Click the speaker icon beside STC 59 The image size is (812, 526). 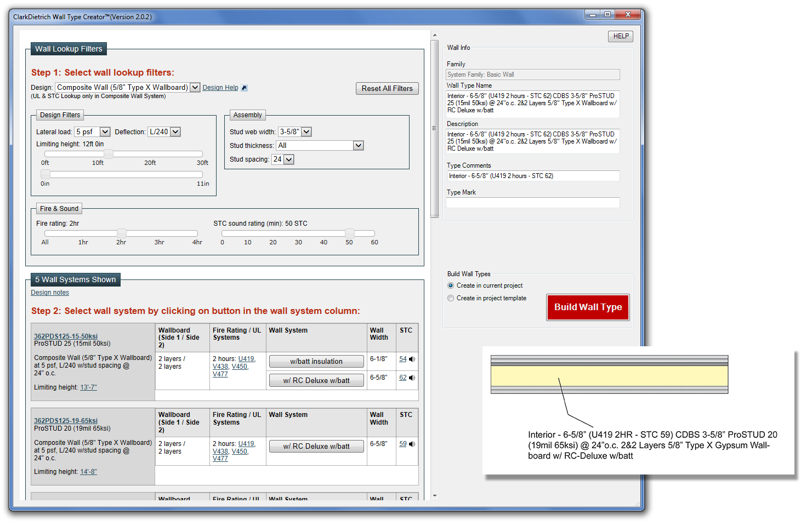click(412, 444)
